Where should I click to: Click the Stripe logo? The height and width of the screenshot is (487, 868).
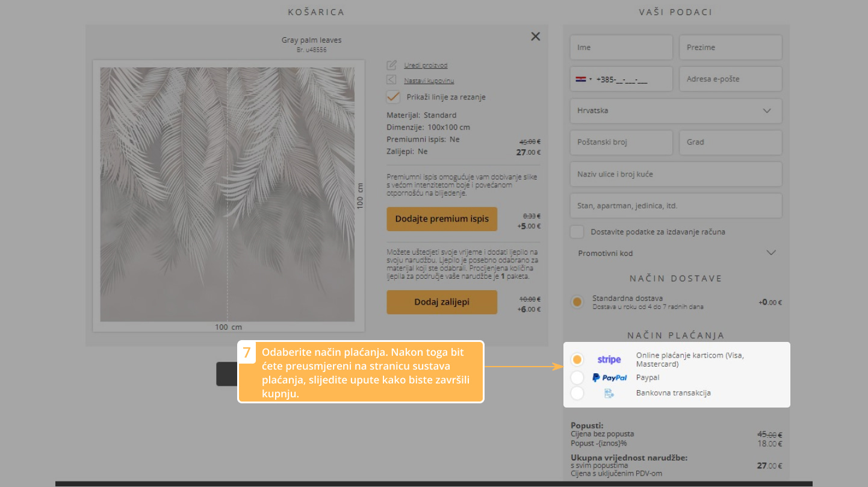[x=609, y=359]
